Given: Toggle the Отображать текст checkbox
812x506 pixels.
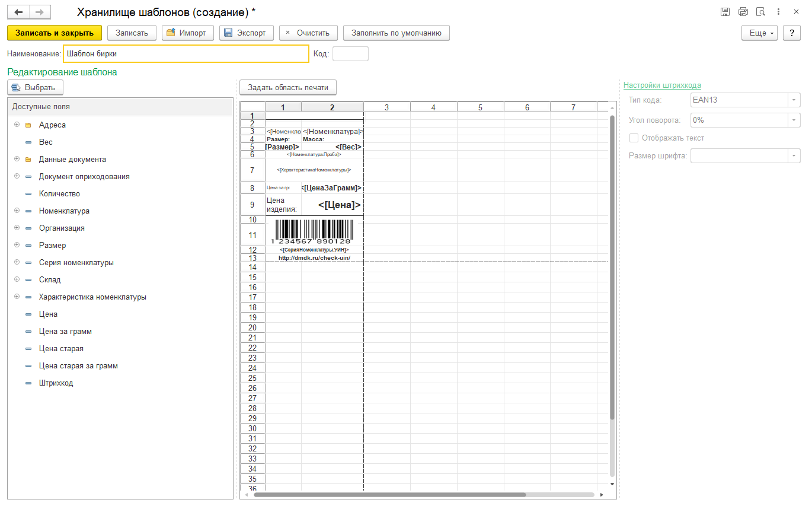Looking at the screenshot, I should pos(634,138).
